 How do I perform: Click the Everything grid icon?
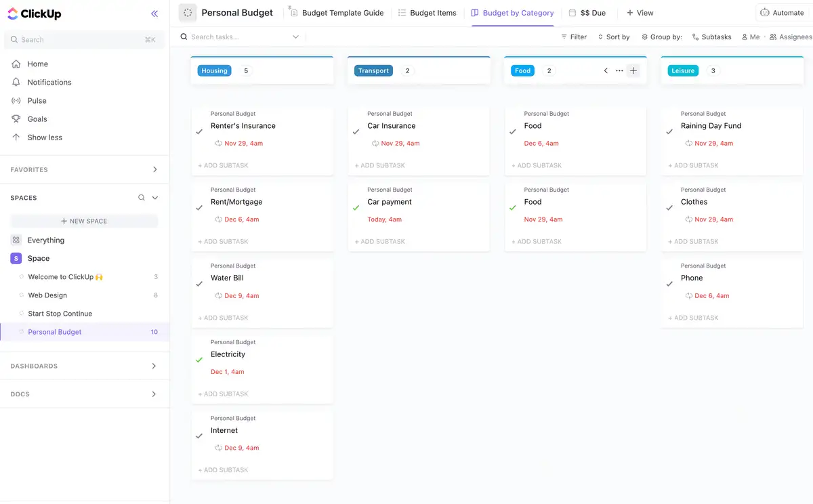click(16, 240)
